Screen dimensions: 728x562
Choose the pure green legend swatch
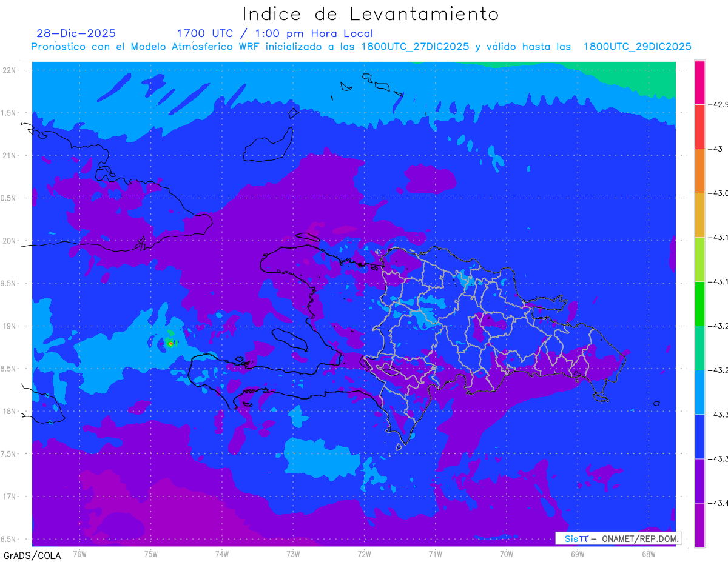(x=699, y=304)
